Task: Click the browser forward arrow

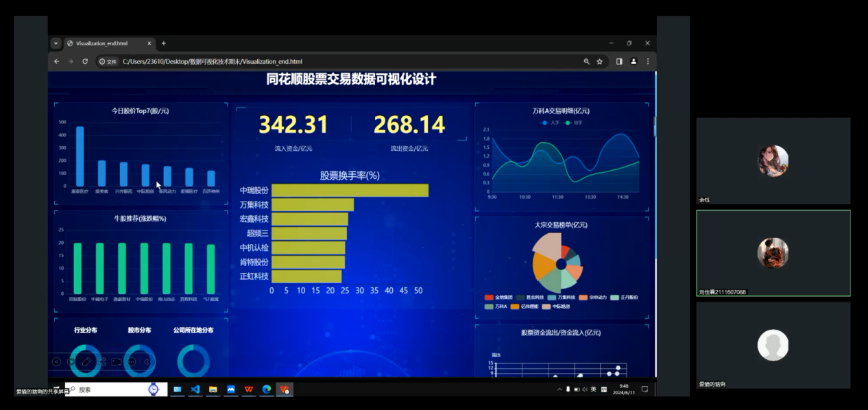Action: click(71, 61)
